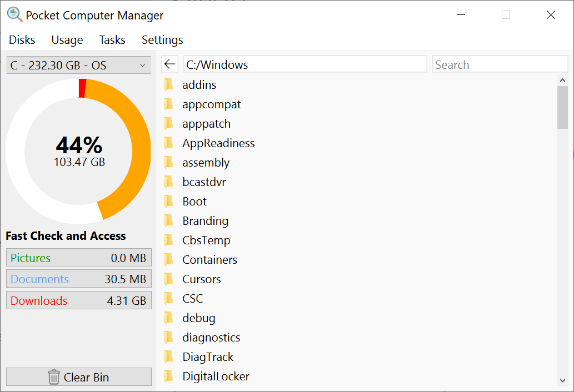Select the appcompat folder name
The height and width of the screenshot is (392, 574).
coord(211,104)
